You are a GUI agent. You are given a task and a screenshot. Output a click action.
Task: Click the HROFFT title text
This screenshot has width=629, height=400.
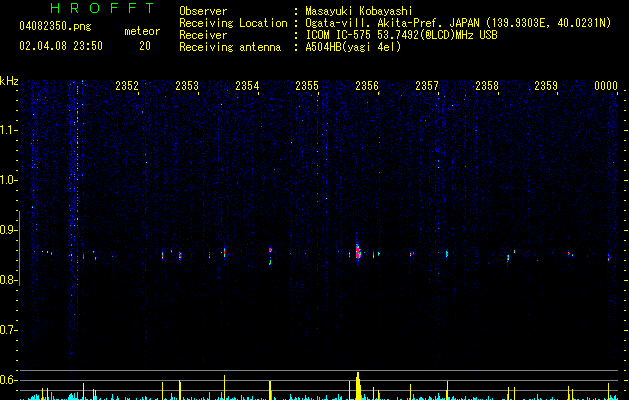click(103, 8)
